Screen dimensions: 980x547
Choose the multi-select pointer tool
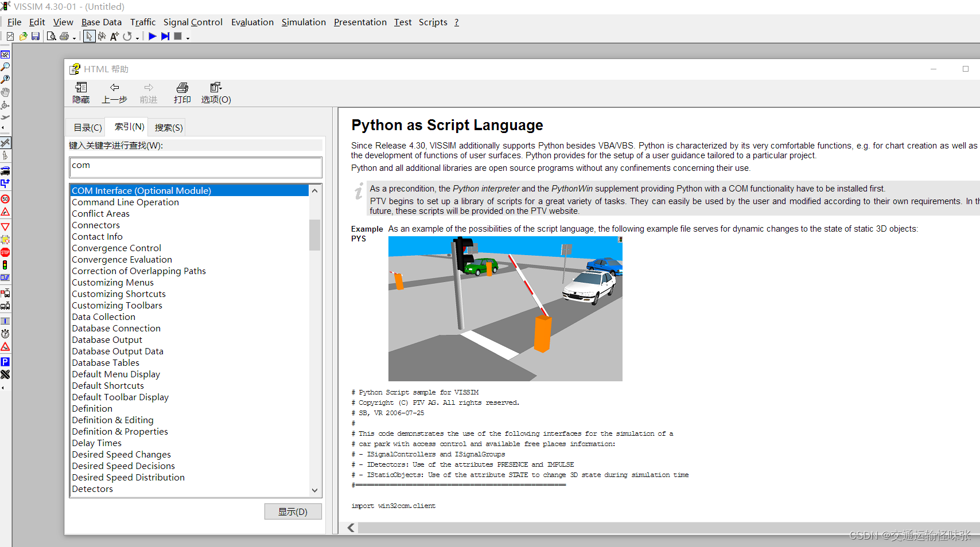[102, 36]
